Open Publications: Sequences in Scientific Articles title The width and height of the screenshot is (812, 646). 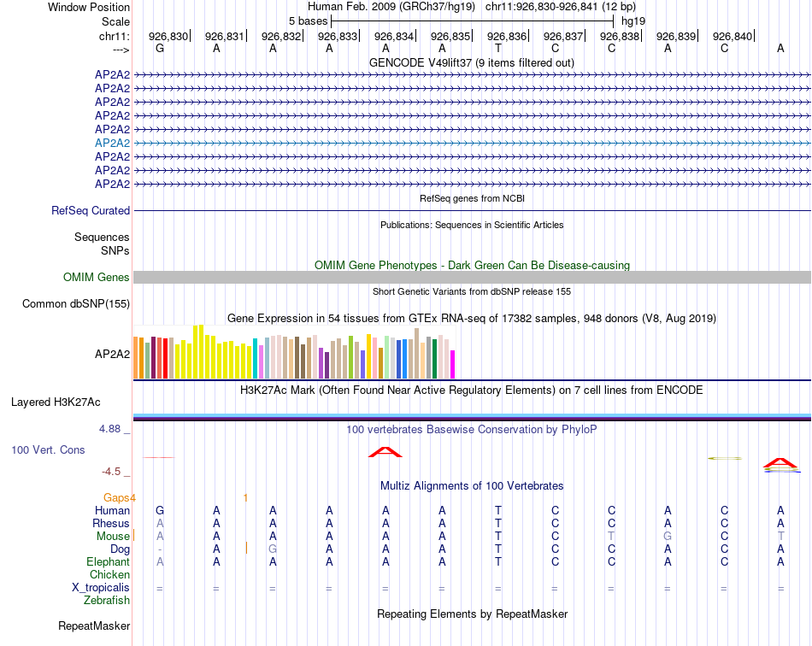point(472,225)
